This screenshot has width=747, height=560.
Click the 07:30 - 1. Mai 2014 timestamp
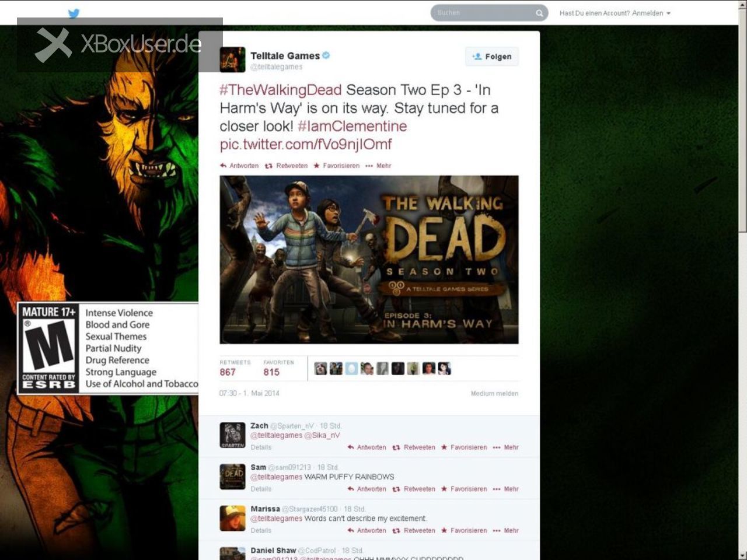(249, 393)
